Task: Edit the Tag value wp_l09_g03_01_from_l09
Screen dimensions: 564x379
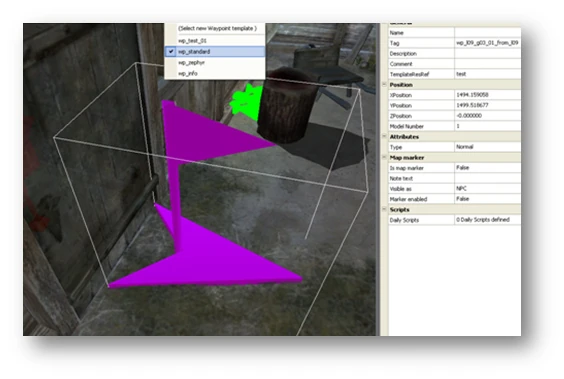Action: pyautogui.click(x=487, y=43)
